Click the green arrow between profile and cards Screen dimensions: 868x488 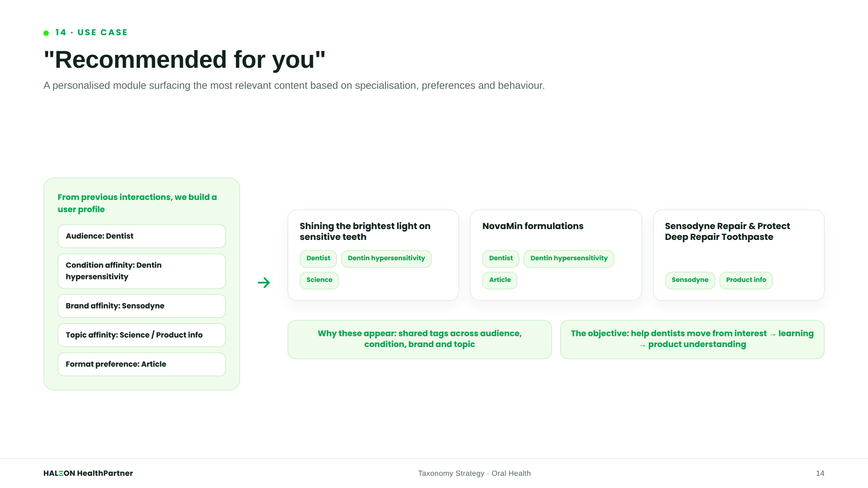[264, 282]
